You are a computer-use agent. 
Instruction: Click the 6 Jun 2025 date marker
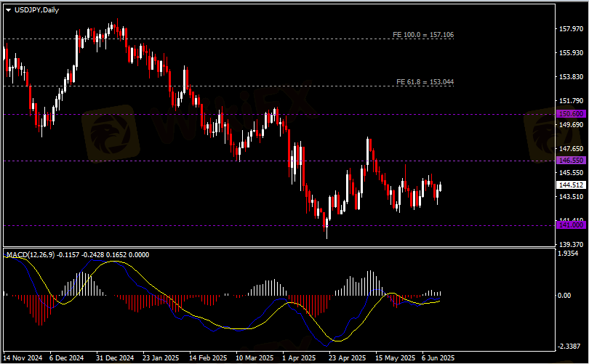(x=438, y=357)
